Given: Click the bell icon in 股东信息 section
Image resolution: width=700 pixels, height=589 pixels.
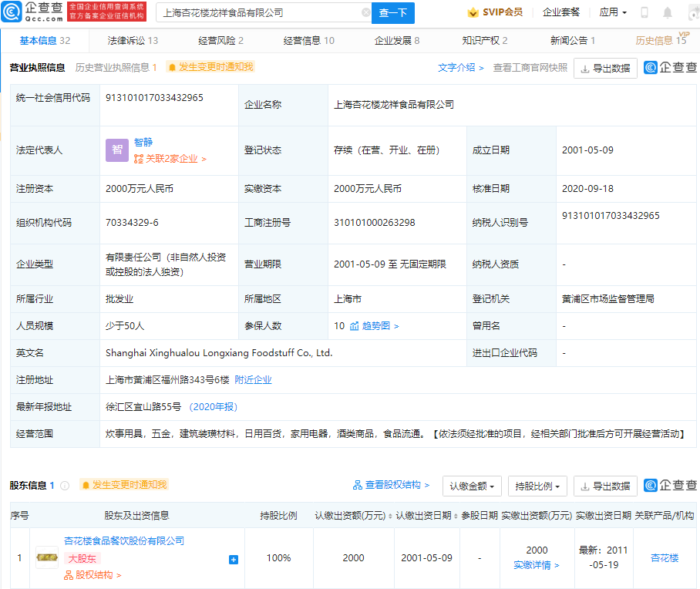Looking at the screenshot, I should 86,486.
